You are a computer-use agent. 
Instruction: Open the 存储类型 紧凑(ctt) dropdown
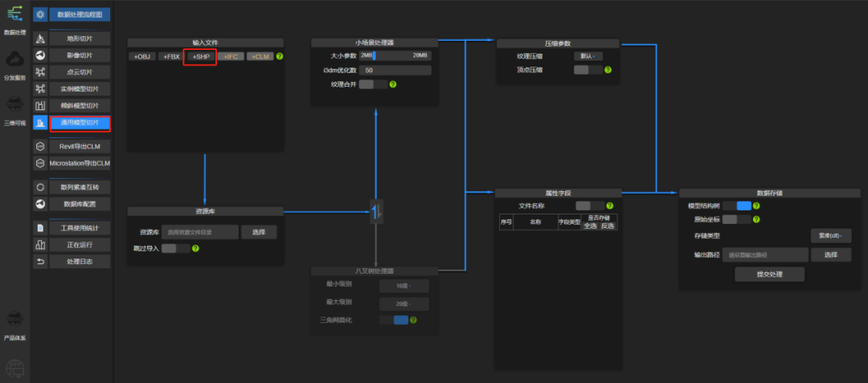[x=831, y=236]
